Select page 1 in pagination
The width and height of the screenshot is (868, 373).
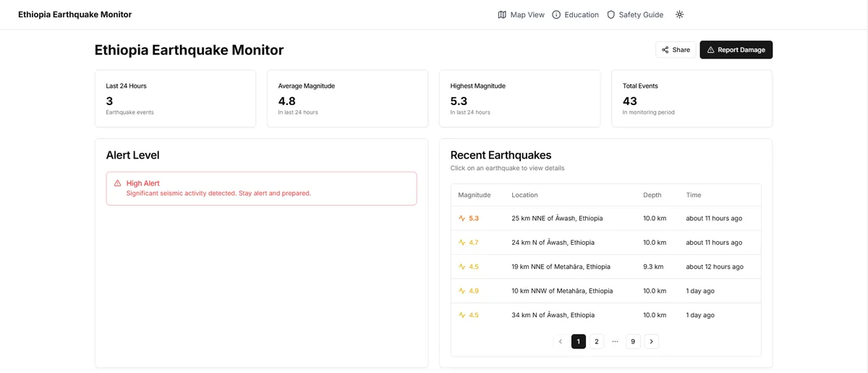coord(579,341)
